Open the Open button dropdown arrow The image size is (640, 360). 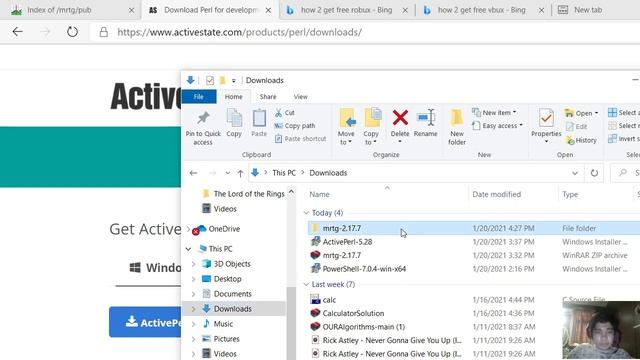(x=597, y=113)
